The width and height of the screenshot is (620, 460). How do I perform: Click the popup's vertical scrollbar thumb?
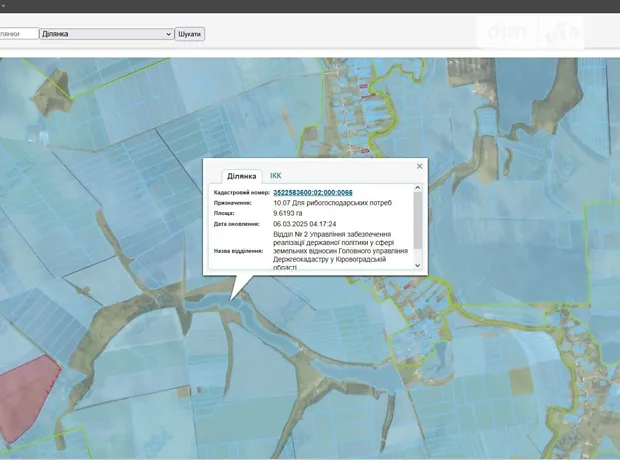click(x=418, y=220)
